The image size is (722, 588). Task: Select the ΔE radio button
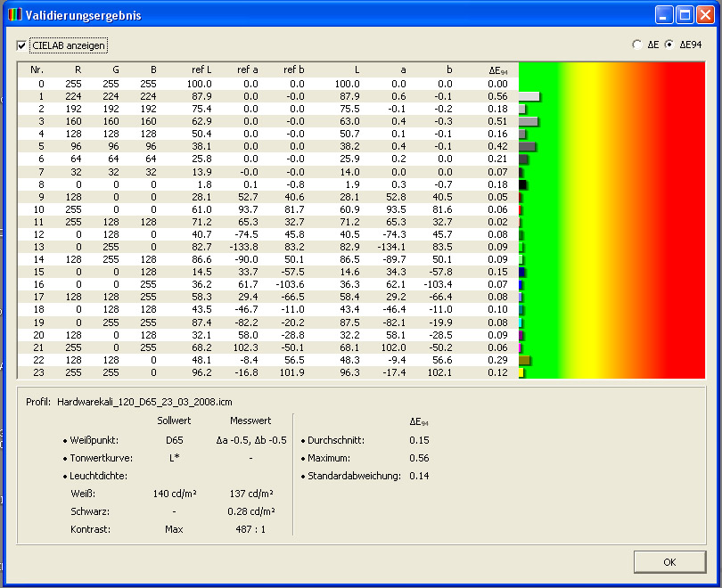coord(636,44)
